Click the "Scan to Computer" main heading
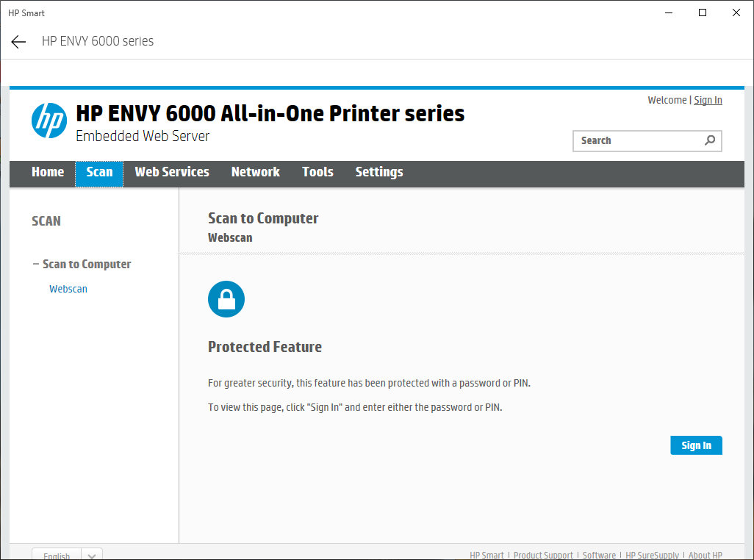754x560 pixels. coord(263,218)
